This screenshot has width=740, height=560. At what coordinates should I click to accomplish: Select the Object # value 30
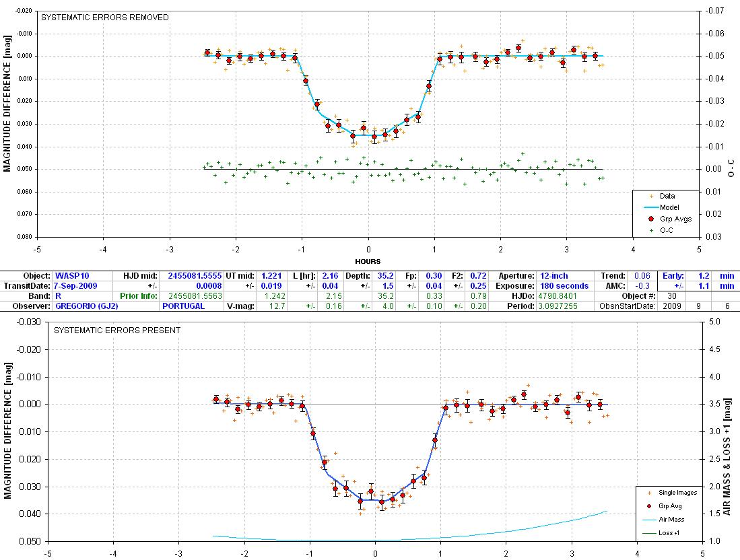pyautogui.click(x=672, y=295)
